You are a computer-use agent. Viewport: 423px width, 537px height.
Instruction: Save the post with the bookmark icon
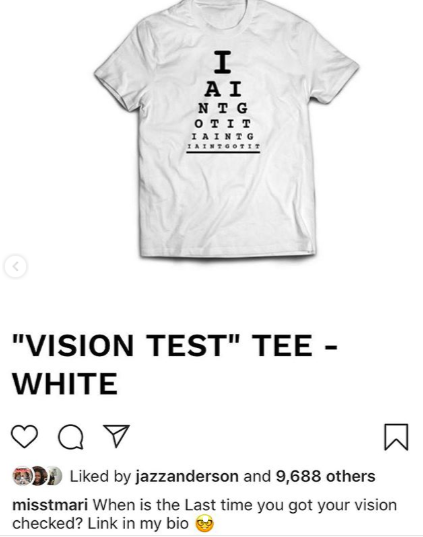396,437
